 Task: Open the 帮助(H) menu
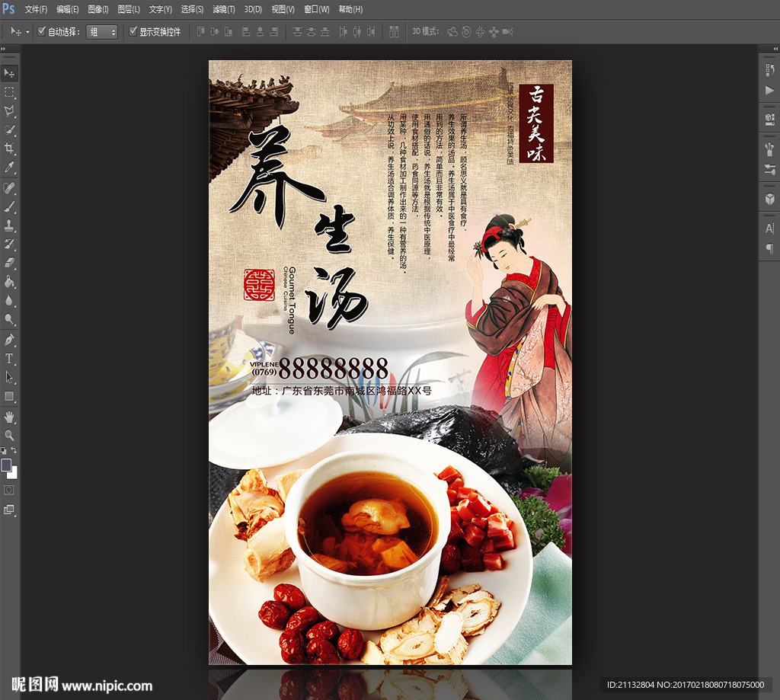coord(350,9)
